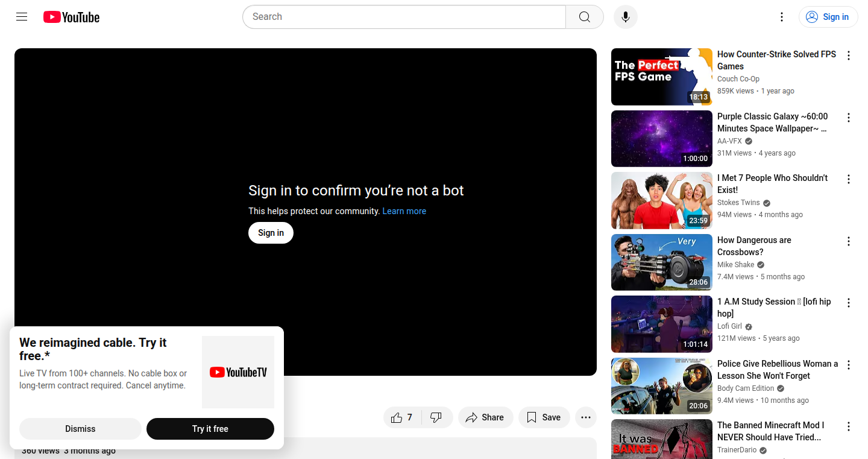Click the 20:06 duration badge
Viewport: 868px width, 459px height.
pyautogui.click(x=699, y=406)
